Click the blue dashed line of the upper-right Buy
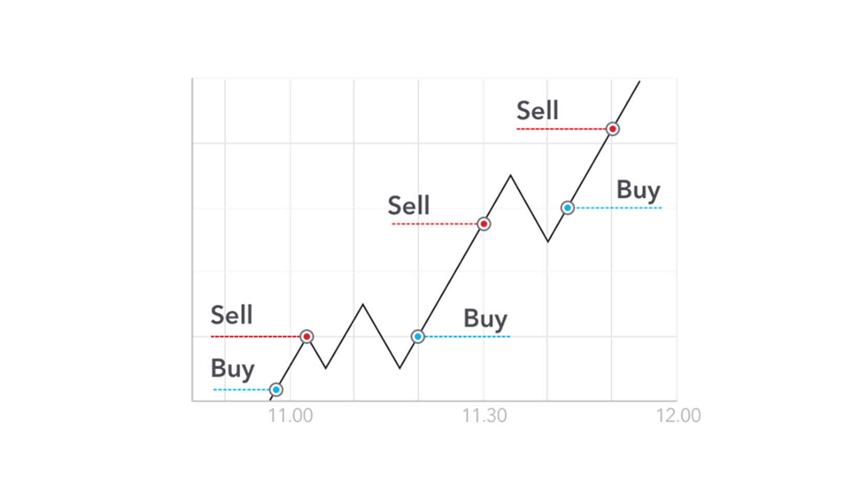 [619, 208]
